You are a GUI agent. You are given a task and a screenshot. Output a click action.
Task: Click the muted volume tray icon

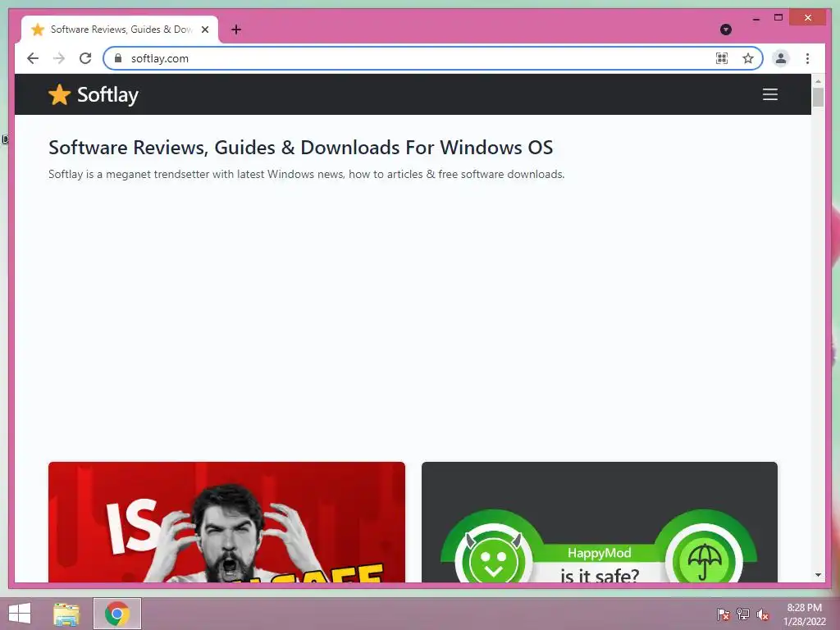click(763, 614)
